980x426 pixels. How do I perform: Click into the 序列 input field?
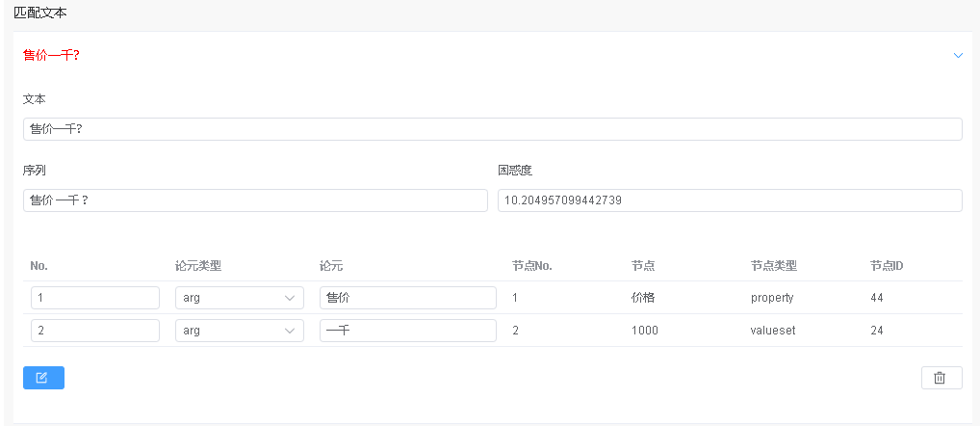(255, 200)
